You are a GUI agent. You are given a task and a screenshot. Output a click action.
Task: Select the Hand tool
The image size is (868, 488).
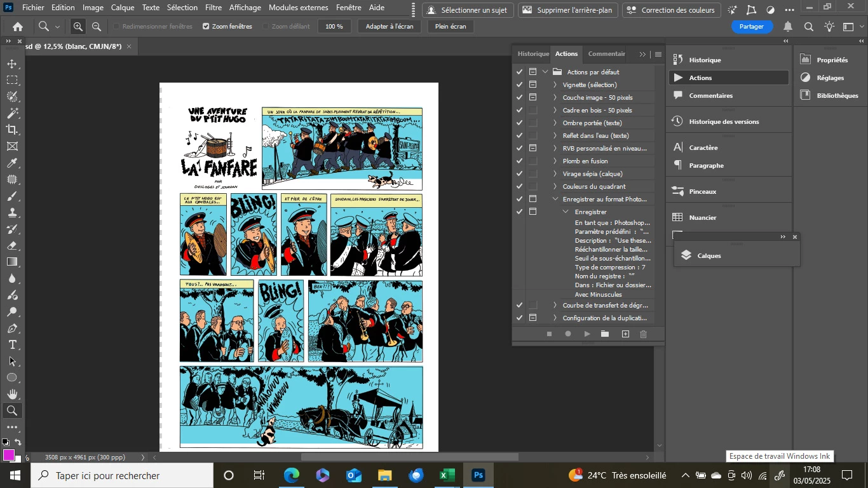tap(12, 395)
